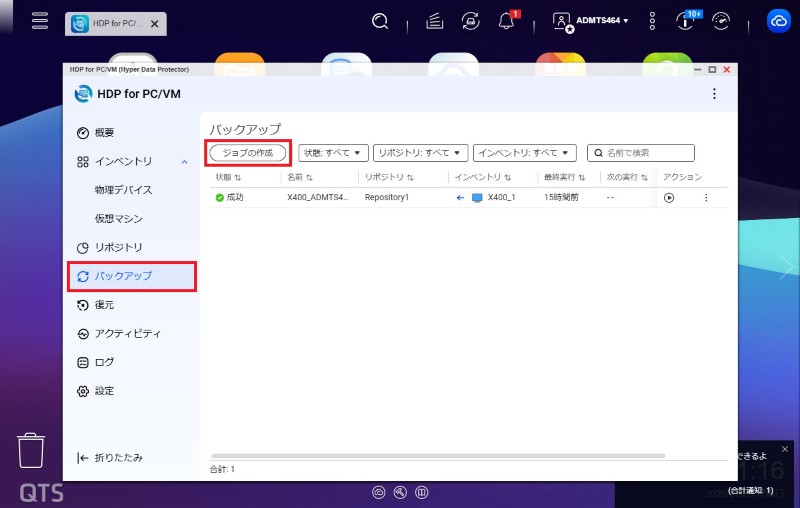Click the 名前で検索 search field

coord(646,153)
